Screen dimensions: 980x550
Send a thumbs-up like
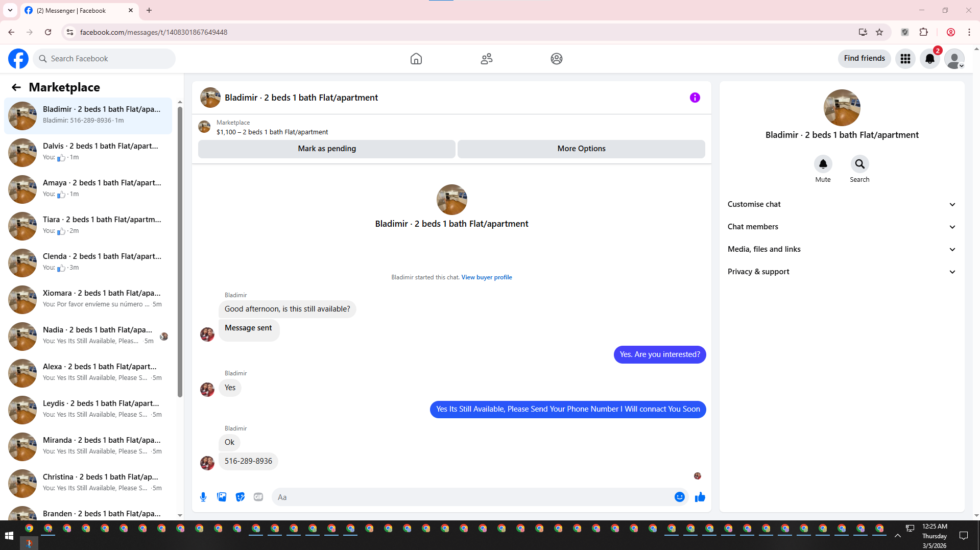(700, 497)
